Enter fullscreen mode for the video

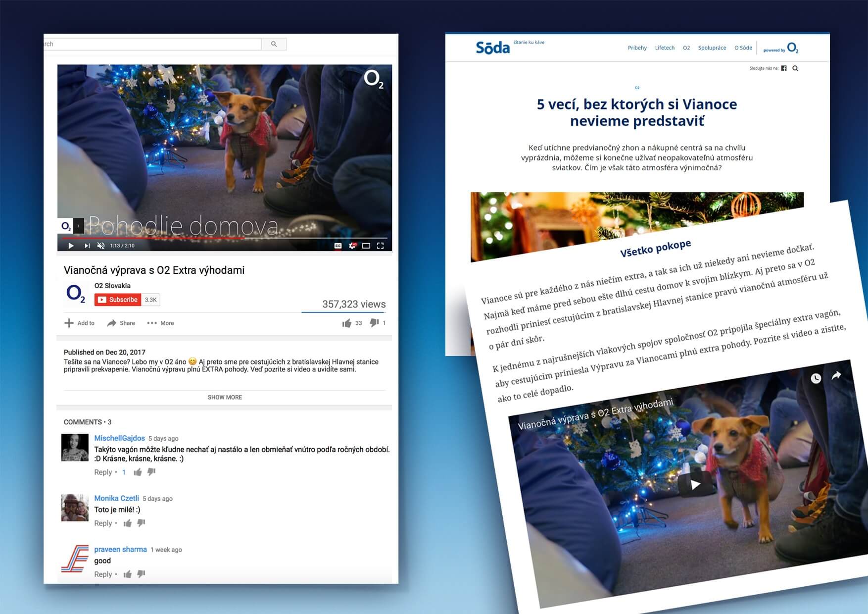tap(381, 246)
